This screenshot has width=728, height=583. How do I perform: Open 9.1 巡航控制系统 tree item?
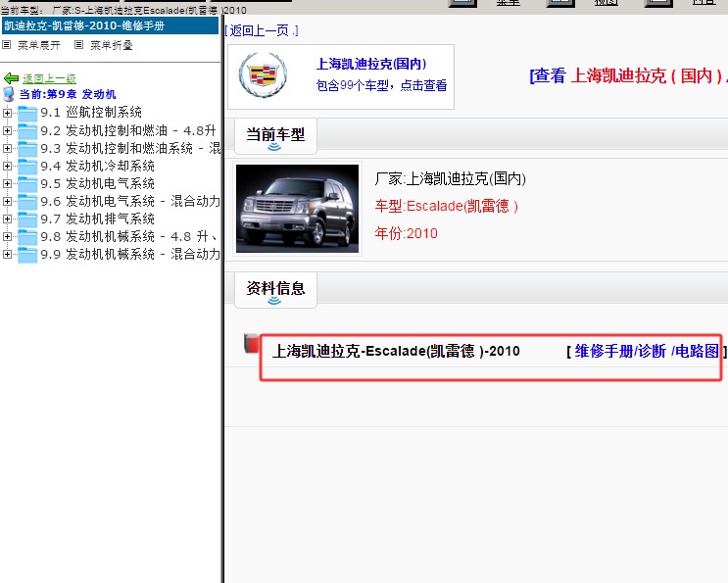coord(91,113)
